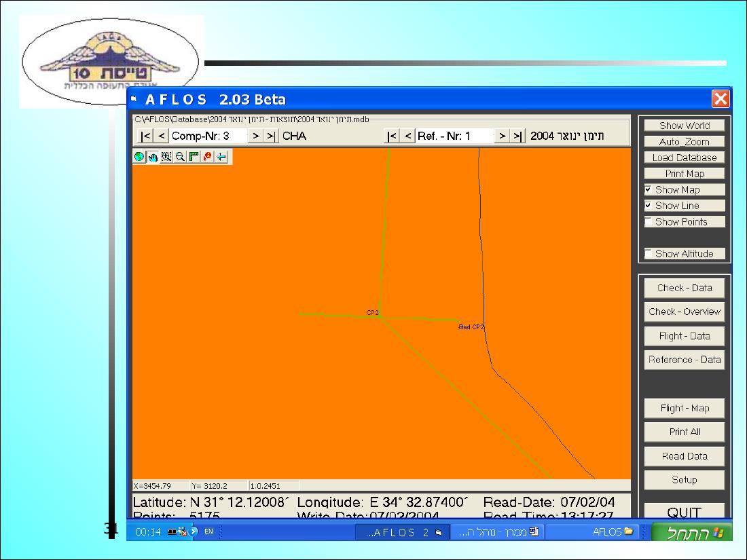This screenshot has width=747, height=560.
Task: Open Flight - Map view
Action: tap(685, 409)
